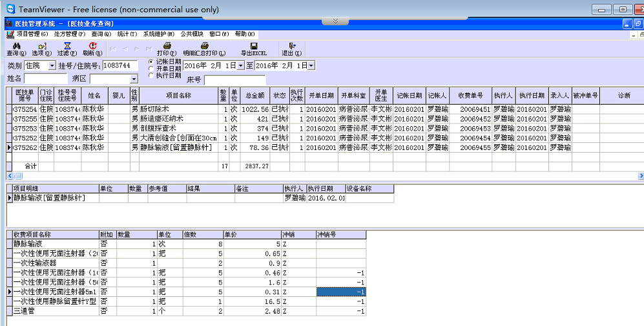
Task: Open the 帮助(H) menu
Action: [x=245, y=34]
